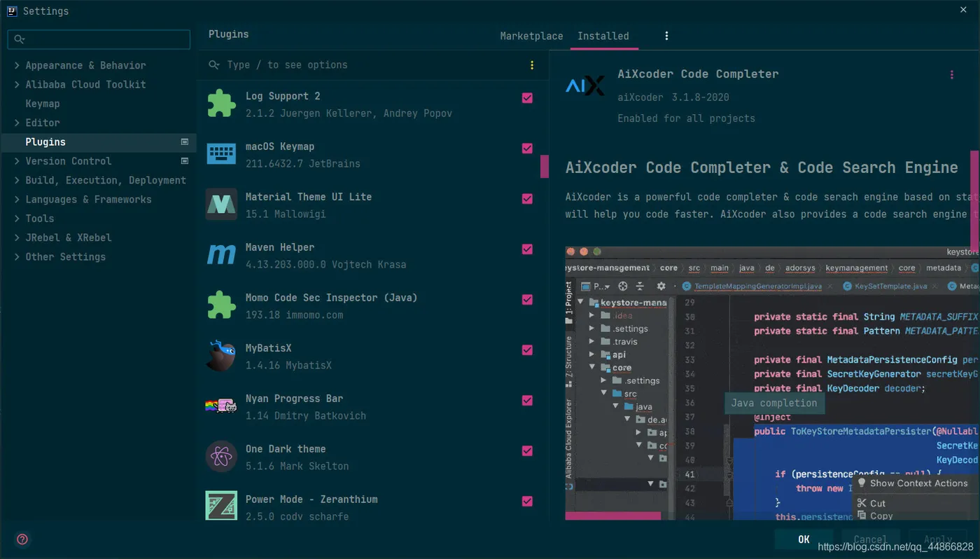This screenshot has height=559, width=980.
Task: Disable the Log Support 2 plugin checkbox
Action: tap(527, 98)
